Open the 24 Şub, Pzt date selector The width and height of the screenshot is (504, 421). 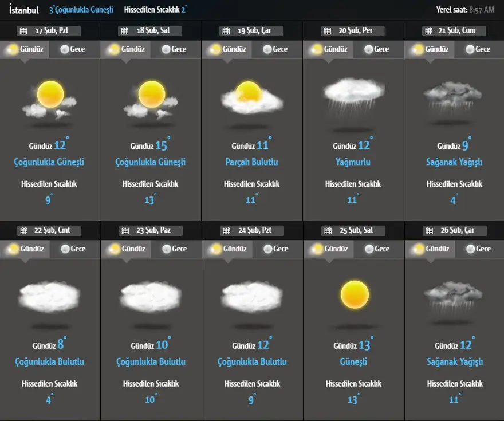(251, 231)
